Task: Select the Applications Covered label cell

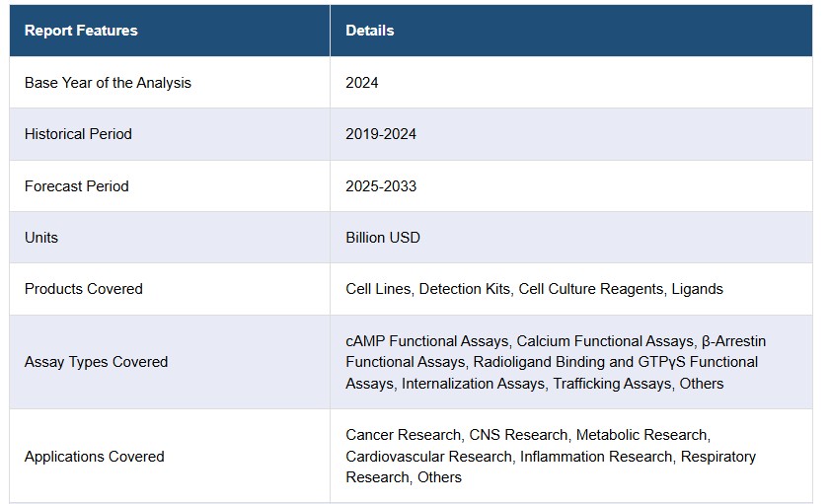Action: 94,457
